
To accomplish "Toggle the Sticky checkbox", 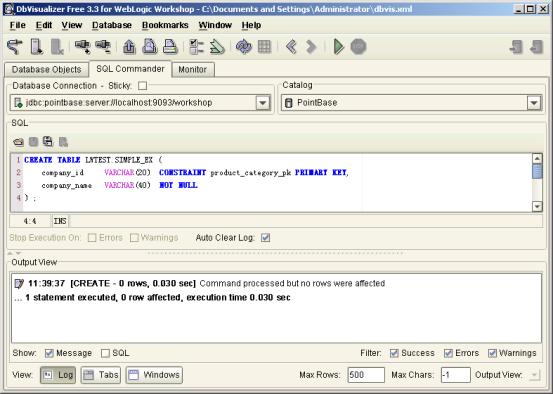I will click(x=142, y=86).
